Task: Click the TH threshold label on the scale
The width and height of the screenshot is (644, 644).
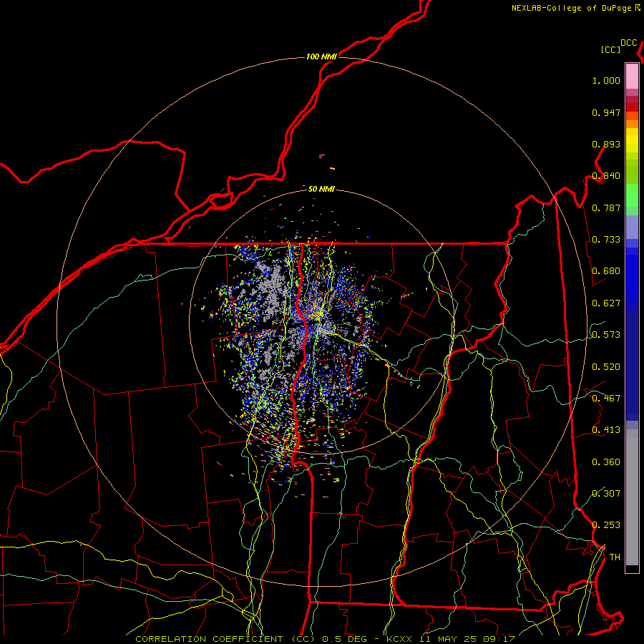Action: 615,557
